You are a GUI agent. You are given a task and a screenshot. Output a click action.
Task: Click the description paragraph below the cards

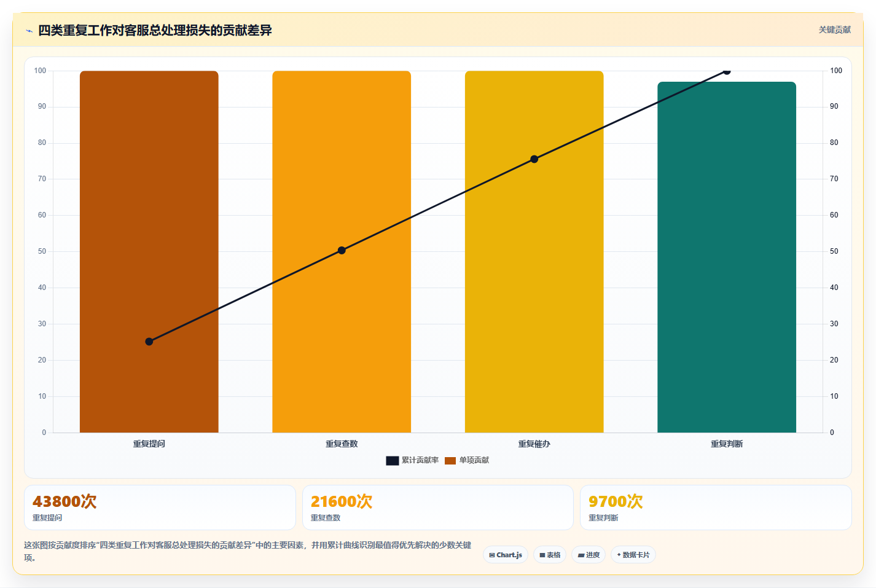pos(248,551)
